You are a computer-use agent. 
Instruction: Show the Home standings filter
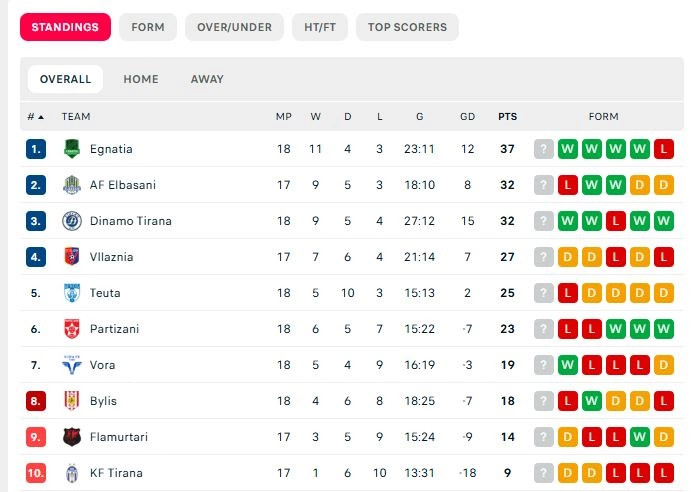pos(141,79)
